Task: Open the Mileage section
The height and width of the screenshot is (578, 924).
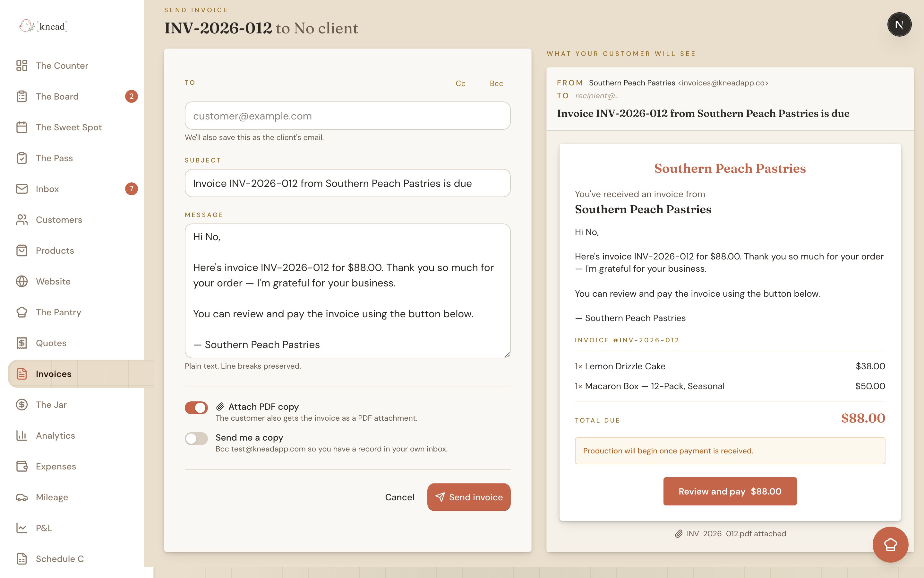Action: pyautogui.click(x=52, y=497)
